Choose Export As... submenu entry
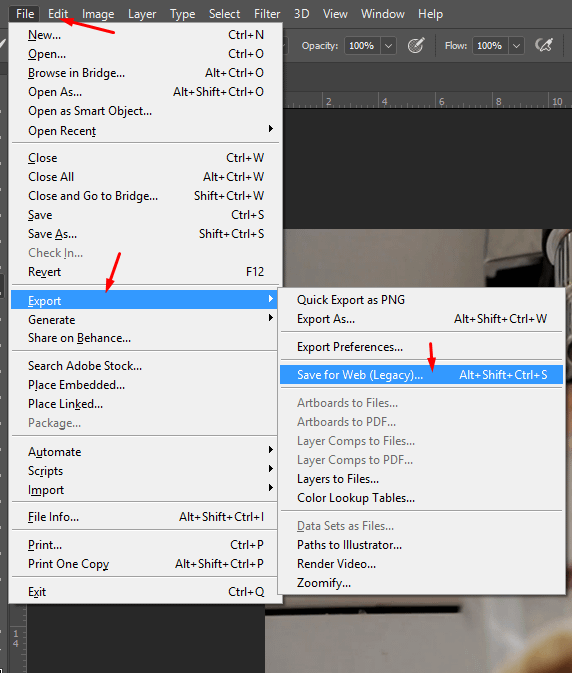 click(421, 319)
